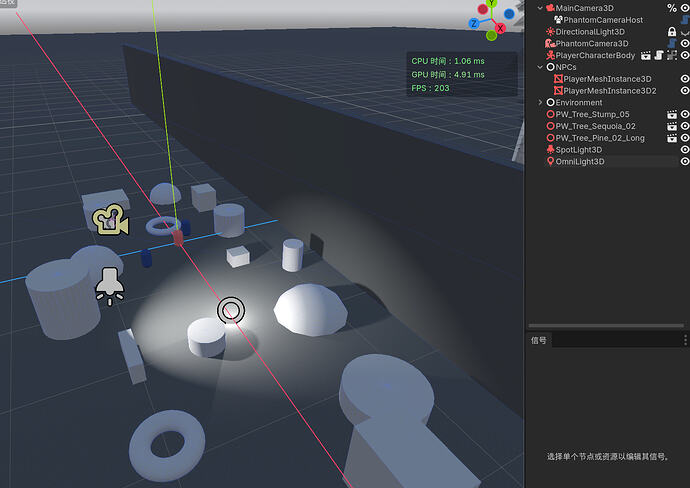
Task: Toggle visibility of PW_Tree_Sequoia_02
Action: click(x=685, y=127)
